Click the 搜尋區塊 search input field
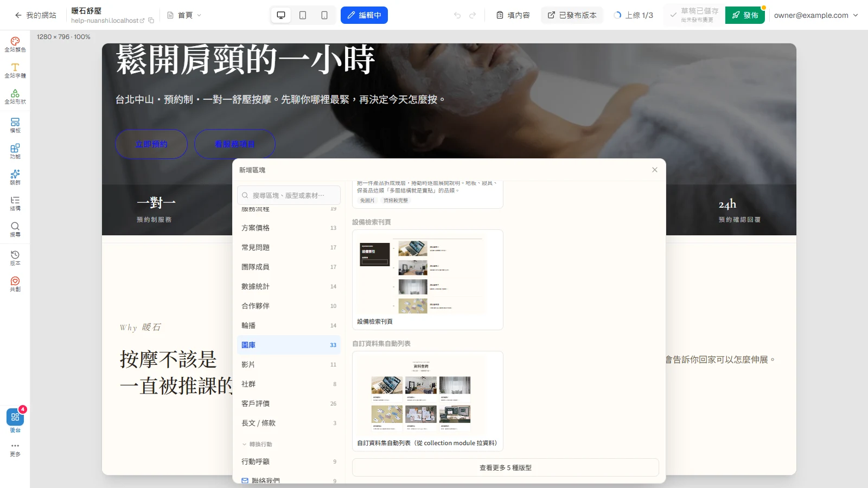Screen dimensions: 868x488 289,195
